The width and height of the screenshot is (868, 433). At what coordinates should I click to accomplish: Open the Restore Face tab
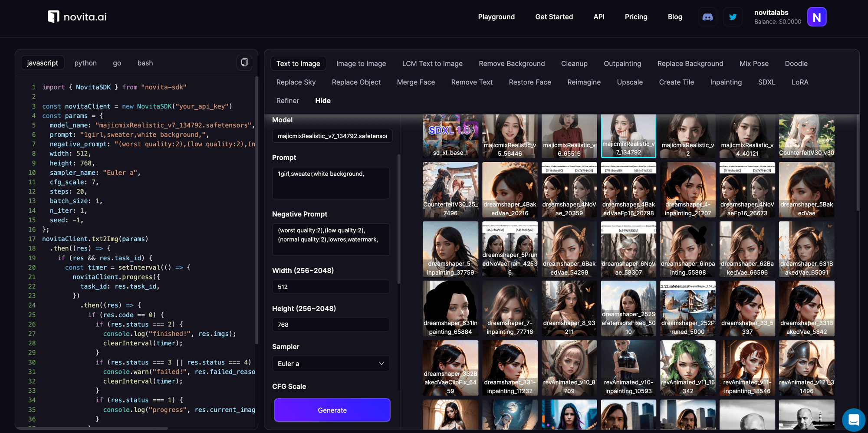click(x=530, y=82)
